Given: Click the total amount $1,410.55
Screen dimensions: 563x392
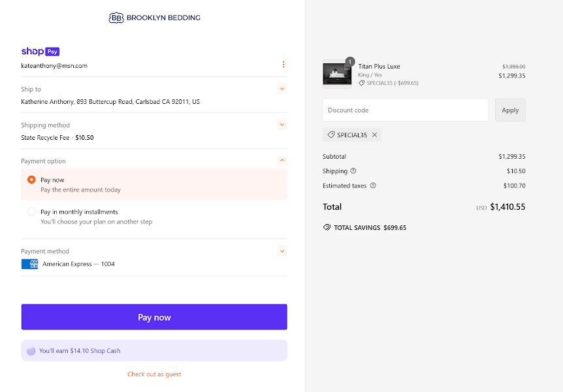Looking at the screenshot, I should (x=507, y=207).
